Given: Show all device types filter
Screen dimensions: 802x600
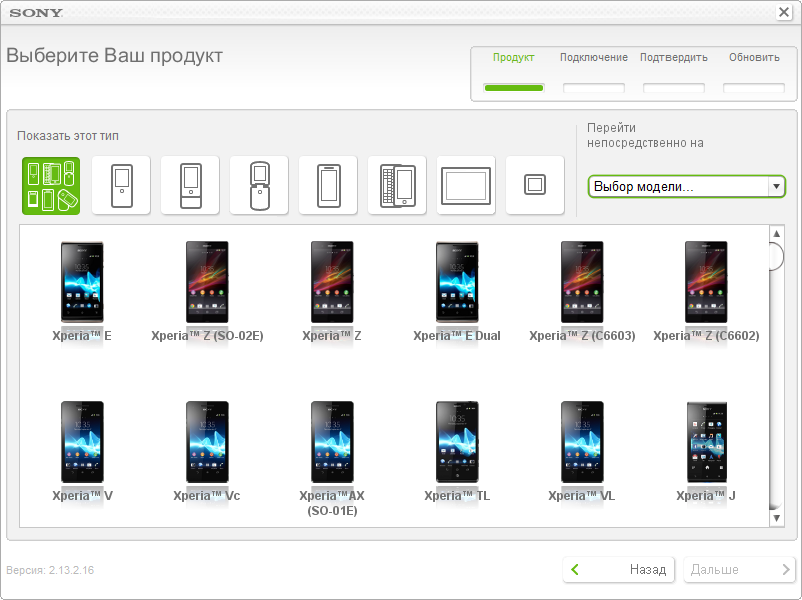Looking at the screenshot, I should [51, 186].
